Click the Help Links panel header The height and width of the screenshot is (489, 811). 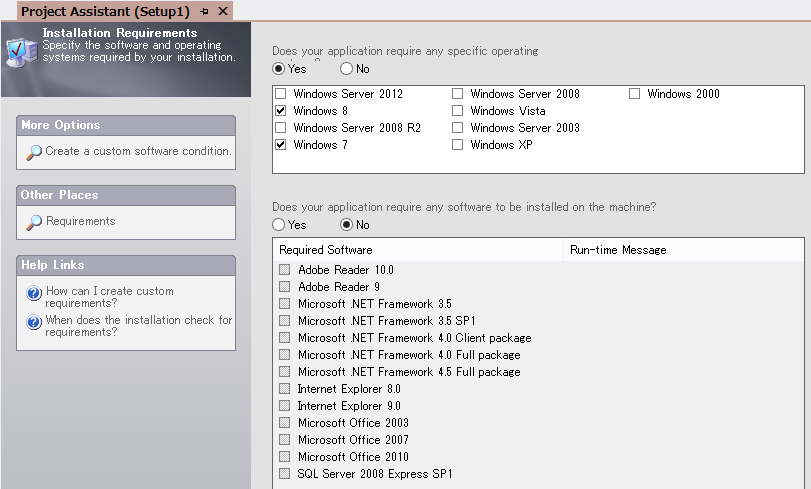(x=126, y=265)
